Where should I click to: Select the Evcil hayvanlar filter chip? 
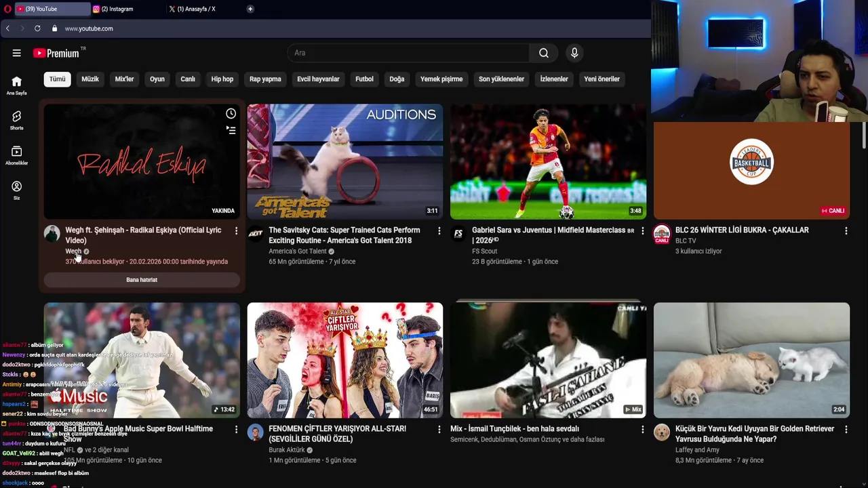tap(318, 79)
